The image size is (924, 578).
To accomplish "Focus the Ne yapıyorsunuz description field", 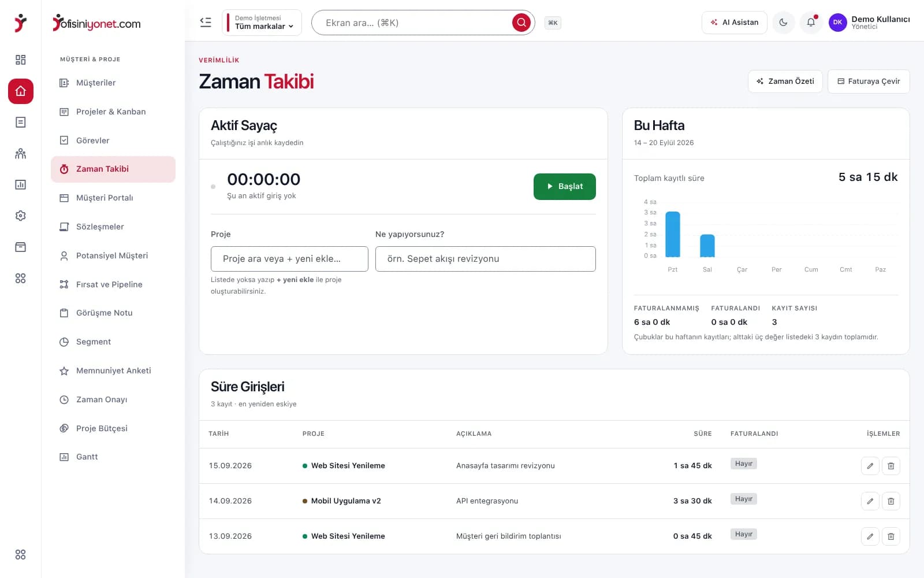I will (485, 259).
